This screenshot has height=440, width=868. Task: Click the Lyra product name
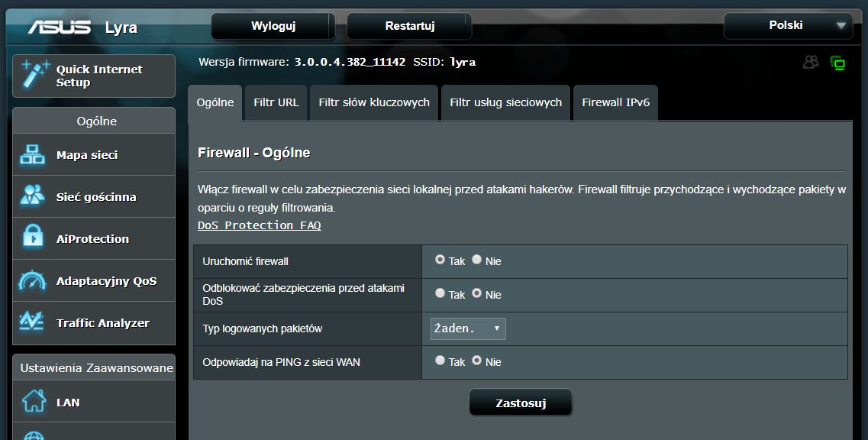pyautogui.click(x=121, y=27)
